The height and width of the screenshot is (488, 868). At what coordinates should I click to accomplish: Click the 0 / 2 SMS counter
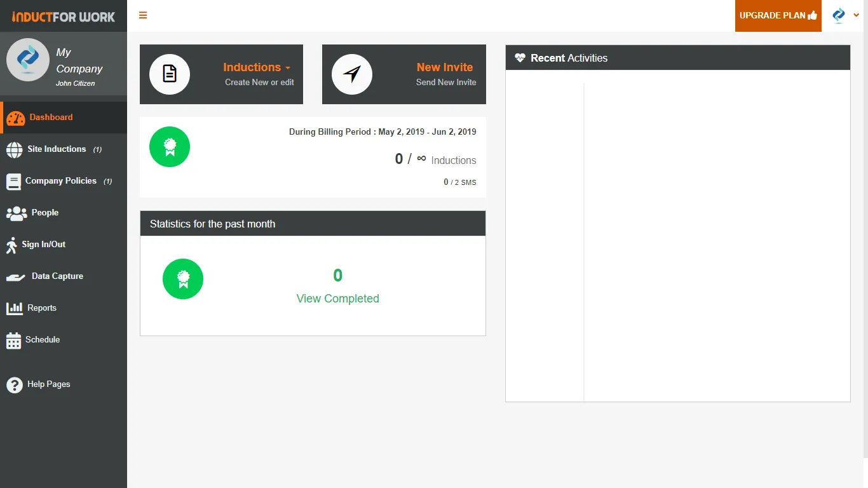pyautogui.click(x=460, y=182)
